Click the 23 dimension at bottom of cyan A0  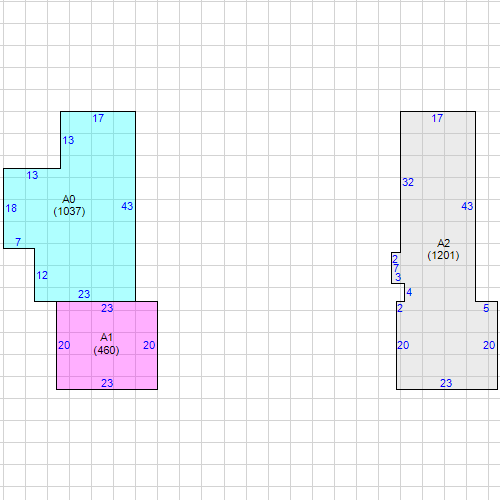(84, 294)
